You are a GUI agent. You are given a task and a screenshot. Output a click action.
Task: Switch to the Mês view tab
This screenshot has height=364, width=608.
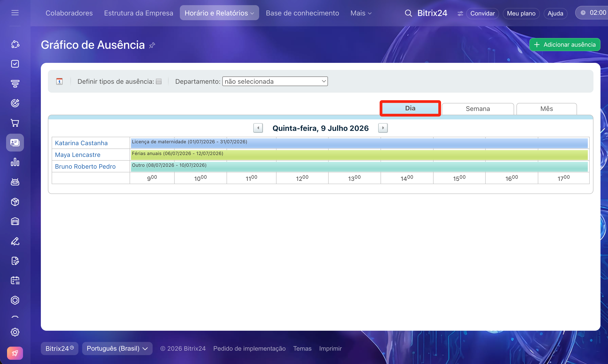[547, 109]
